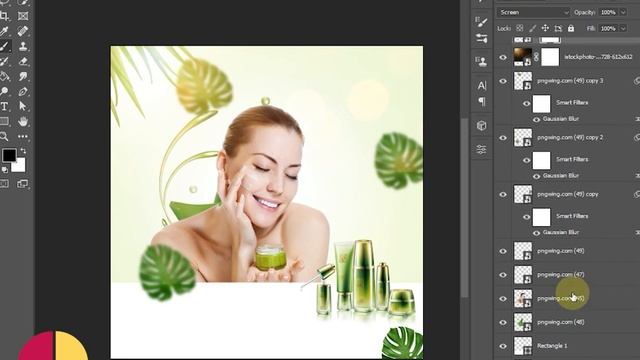Select the Crop tool

pos(4,16)
